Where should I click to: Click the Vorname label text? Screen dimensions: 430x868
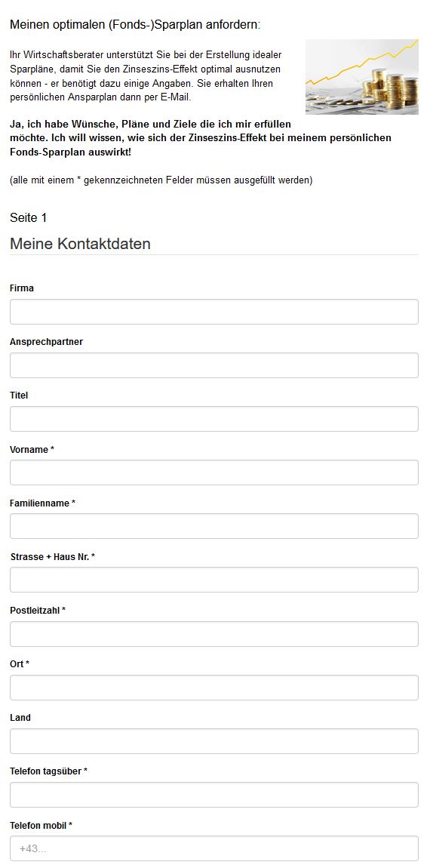point(32,450)
